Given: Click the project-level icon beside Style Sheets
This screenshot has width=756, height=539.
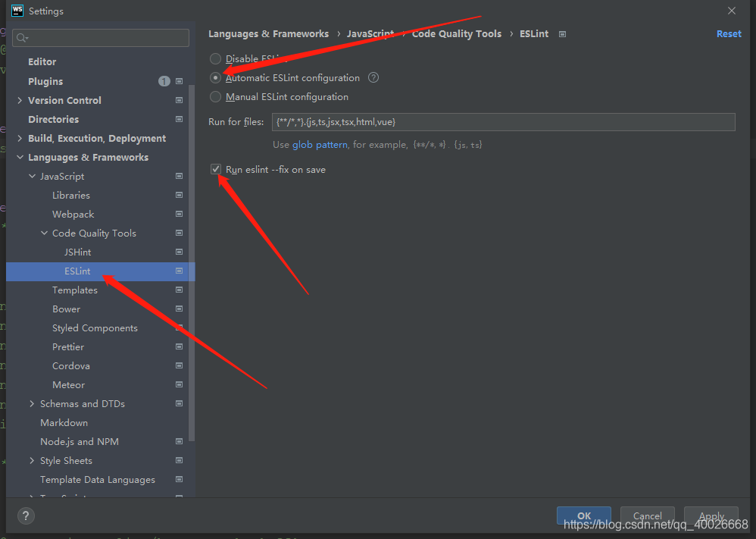Looking at the screenshot, I should (179, 460).
